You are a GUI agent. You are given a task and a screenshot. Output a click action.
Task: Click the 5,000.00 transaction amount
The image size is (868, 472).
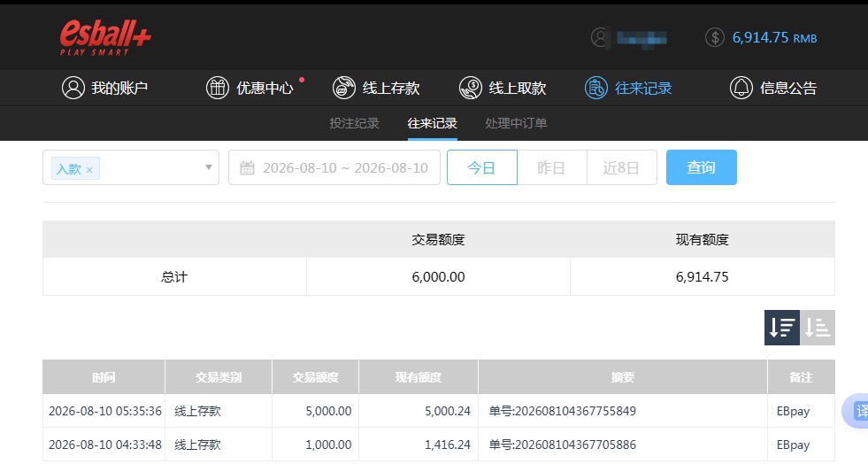click(x=328, y=411)
